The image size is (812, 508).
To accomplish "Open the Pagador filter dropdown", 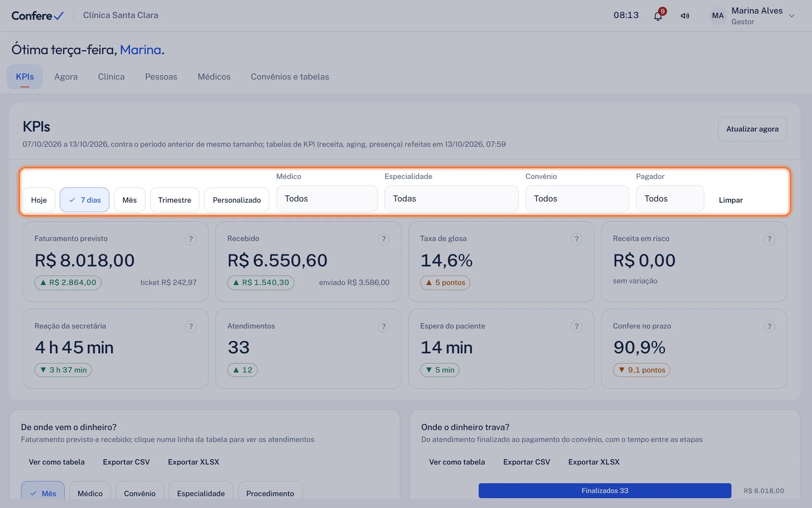I will tap(670, 199).
